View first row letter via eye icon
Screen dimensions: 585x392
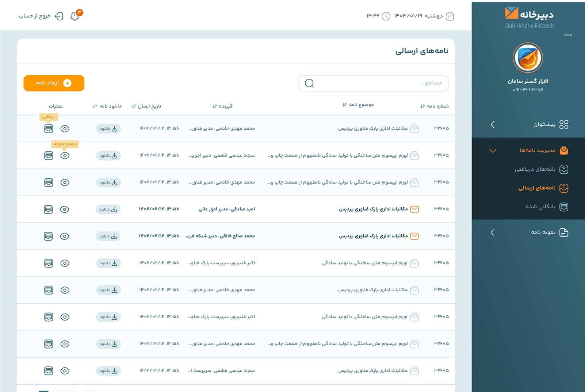65,128
